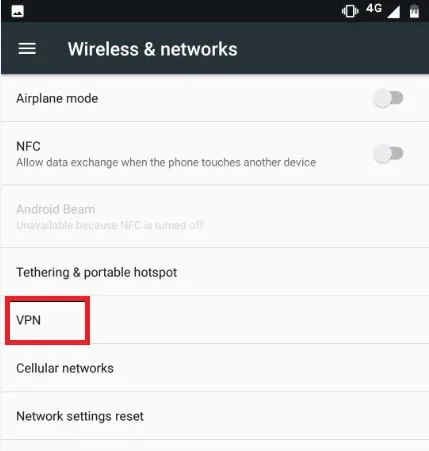
Task: Open Cellular networks settings
Action: [214, 368]
